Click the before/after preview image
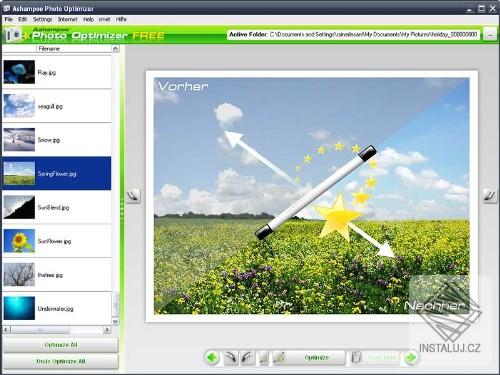The height and width of the screenshot is (375, 500). coord(311,196)
